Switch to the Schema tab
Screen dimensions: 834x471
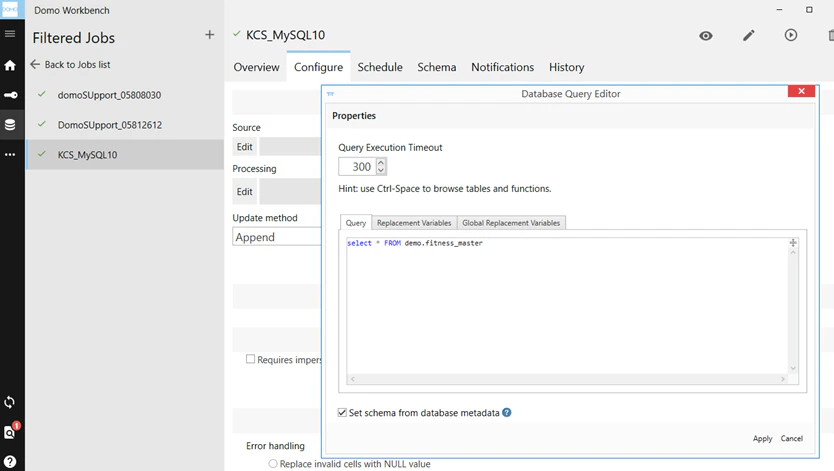437,68
